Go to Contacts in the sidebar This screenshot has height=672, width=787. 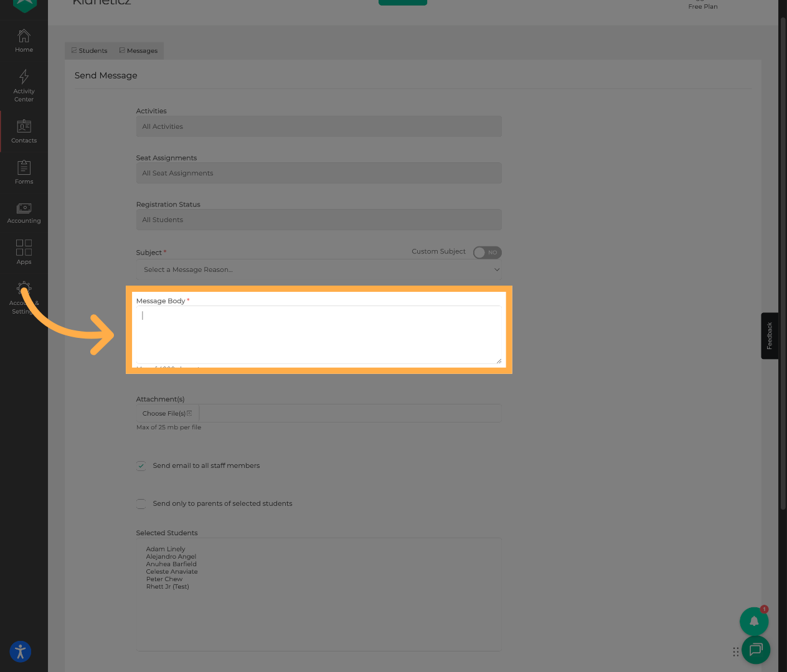coord(24,131)
